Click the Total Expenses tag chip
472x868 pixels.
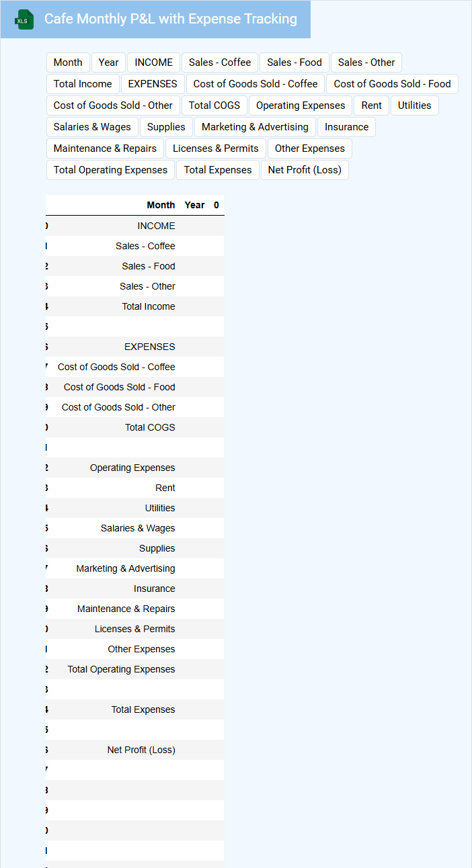tap(218, 170)
